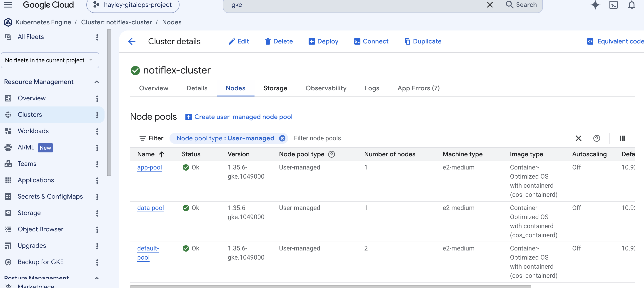
Task: Open Applications more options menu
Action: (97, 180)
